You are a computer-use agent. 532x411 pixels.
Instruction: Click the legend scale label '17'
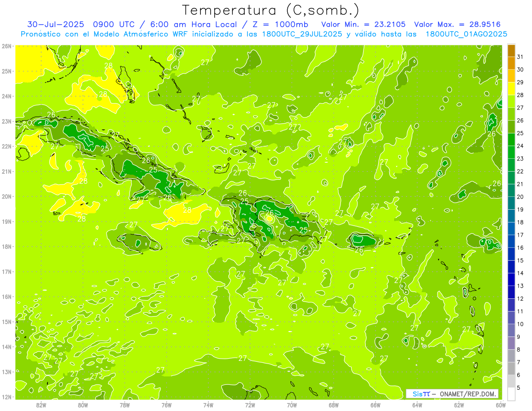pos(520,235)
